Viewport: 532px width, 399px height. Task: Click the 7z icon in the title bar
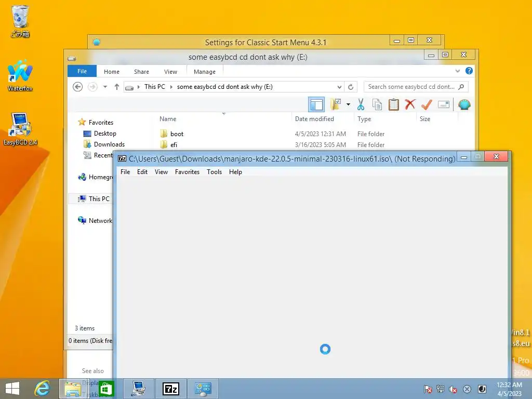tap(122, 158)
